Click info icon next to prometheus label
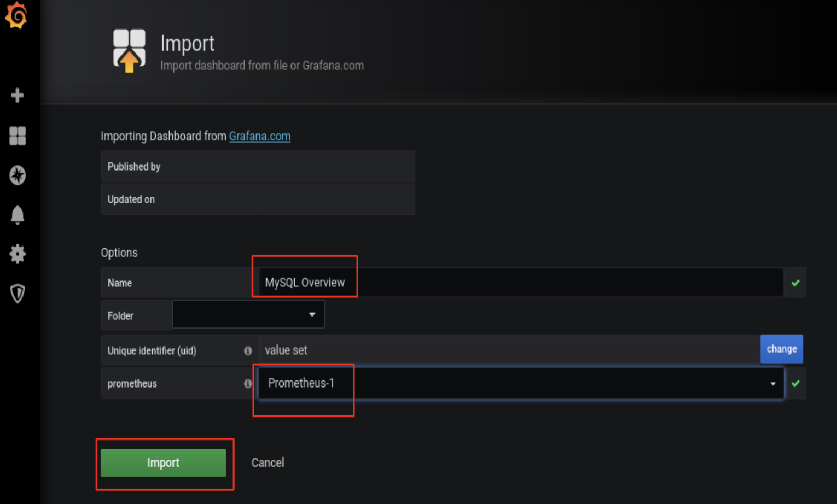This screenshot has height=504, width=837. (248, 384)
